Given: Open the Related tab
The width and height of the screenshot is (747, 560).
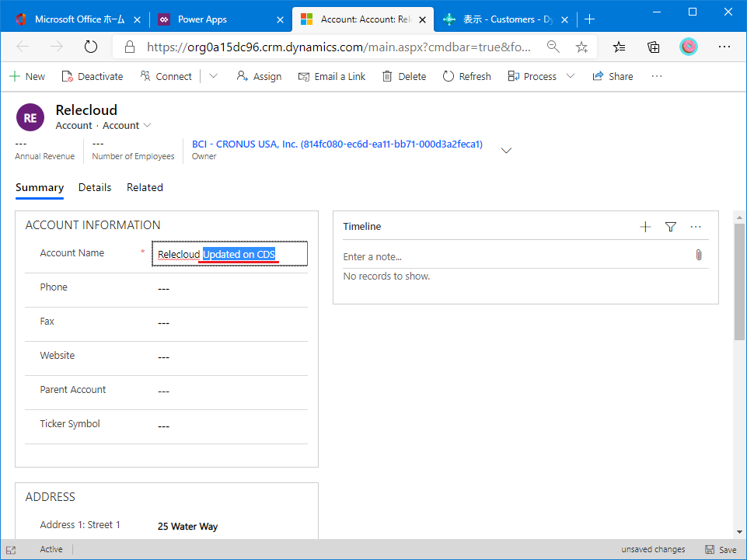Looking at the screenshot, I should coord(145,188).
